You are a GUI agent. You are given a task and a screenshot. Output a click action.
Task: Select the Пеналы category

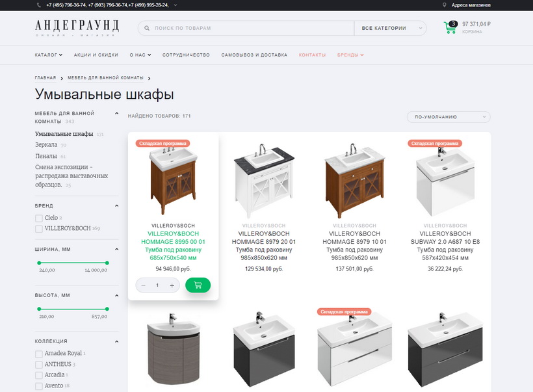click(x=46, y=156)
